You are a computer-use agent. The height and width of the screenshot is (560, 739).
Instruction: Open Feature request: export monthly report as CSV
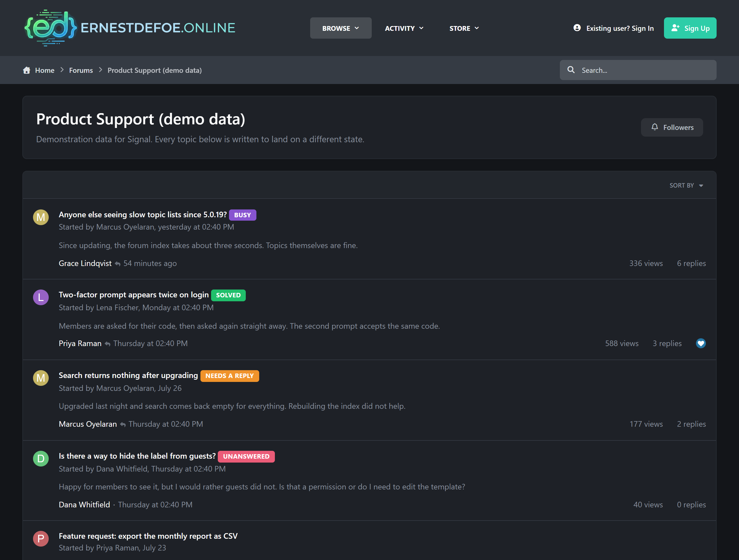pyautogui.click(x=148, y=536)
